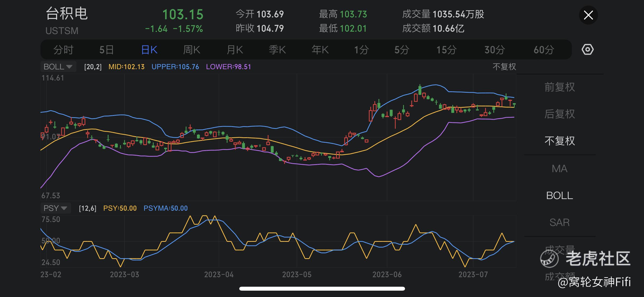Open the BOLL indicator dropdown
The image size is (644, 297).
pos(58,67)
